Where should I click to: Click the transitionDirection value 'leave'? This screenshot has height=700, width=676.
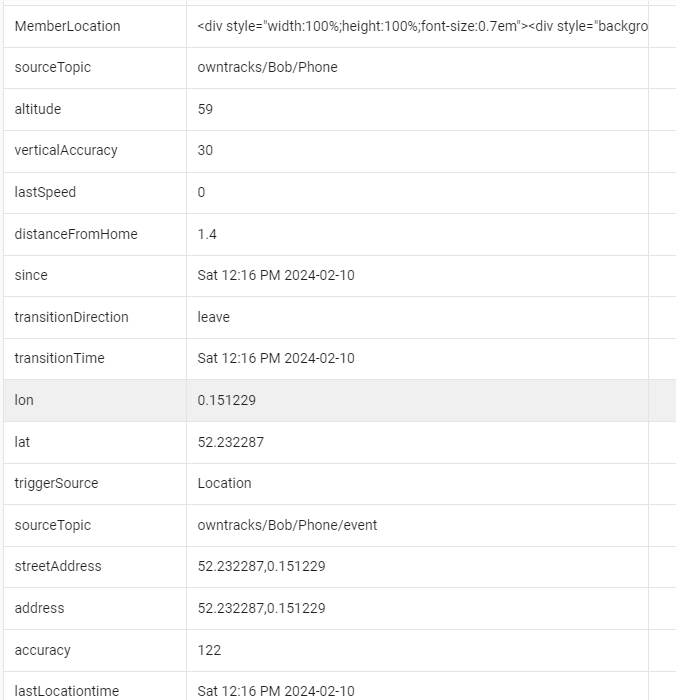213,317
